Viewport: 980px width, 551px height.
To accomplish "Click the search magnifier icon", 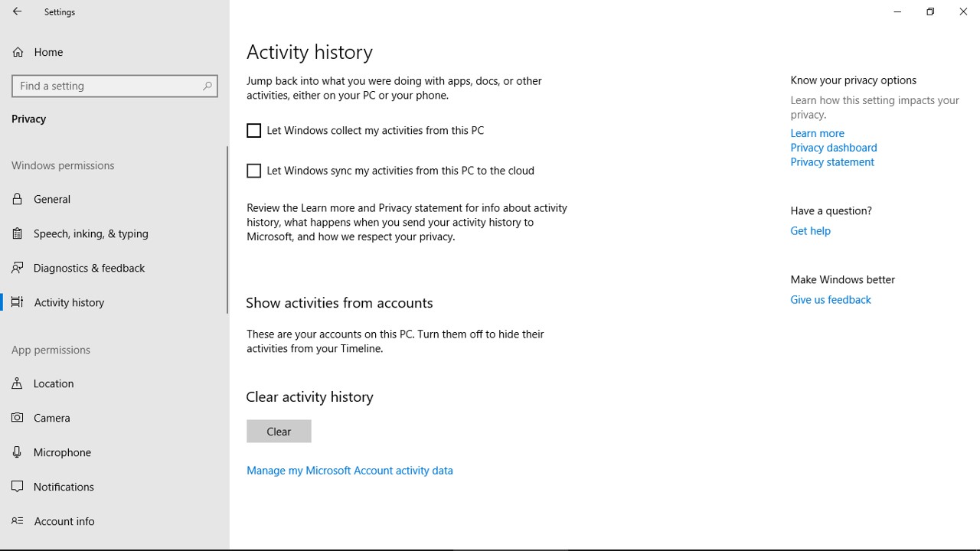I will click(207, 86).
